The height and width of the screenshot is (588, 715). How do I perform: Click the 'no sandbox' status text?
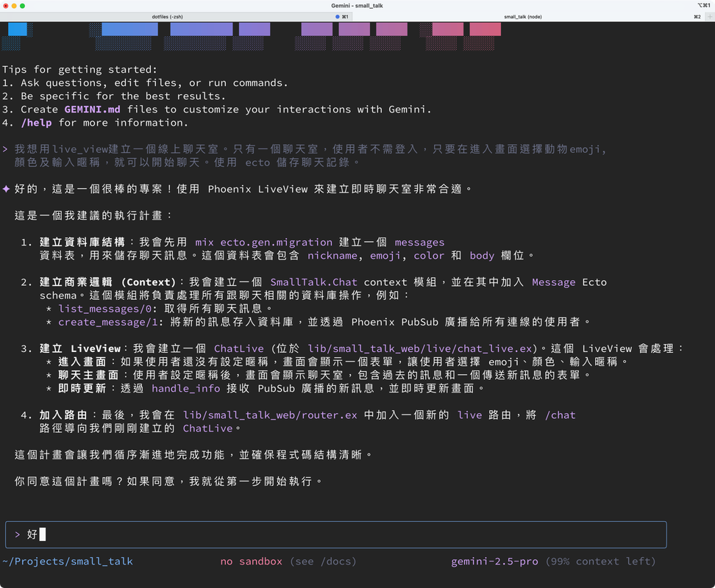tap(252, 561)
